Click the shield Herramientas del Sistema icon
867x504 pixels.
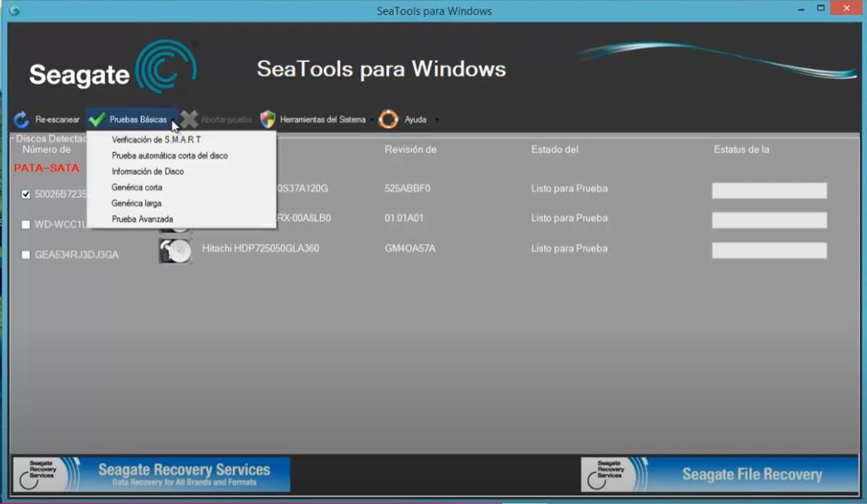(x=268, y=120)
